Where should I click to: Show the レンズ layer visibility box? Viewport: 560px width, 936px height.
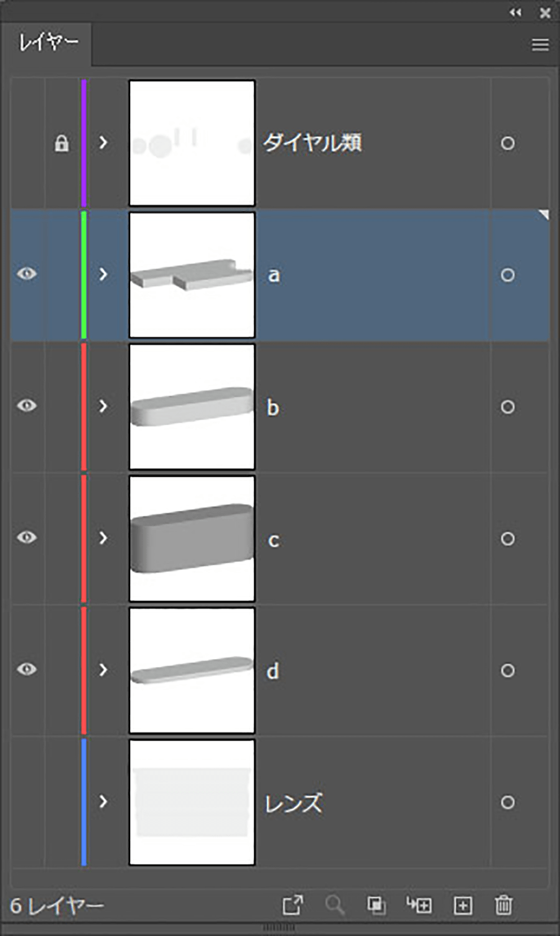pos(27,802)
